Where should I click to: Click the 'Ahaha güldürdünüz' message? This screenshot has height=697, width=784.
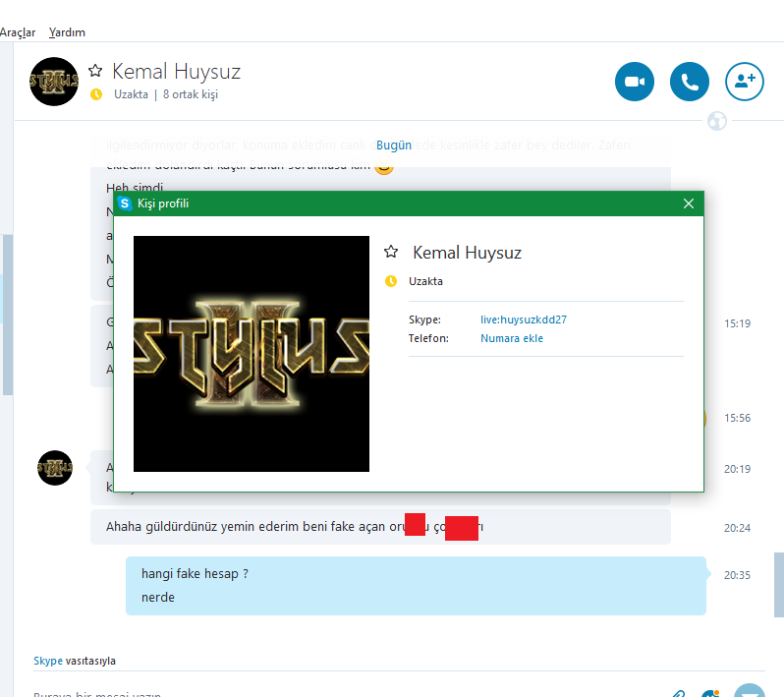coord(380,527)
